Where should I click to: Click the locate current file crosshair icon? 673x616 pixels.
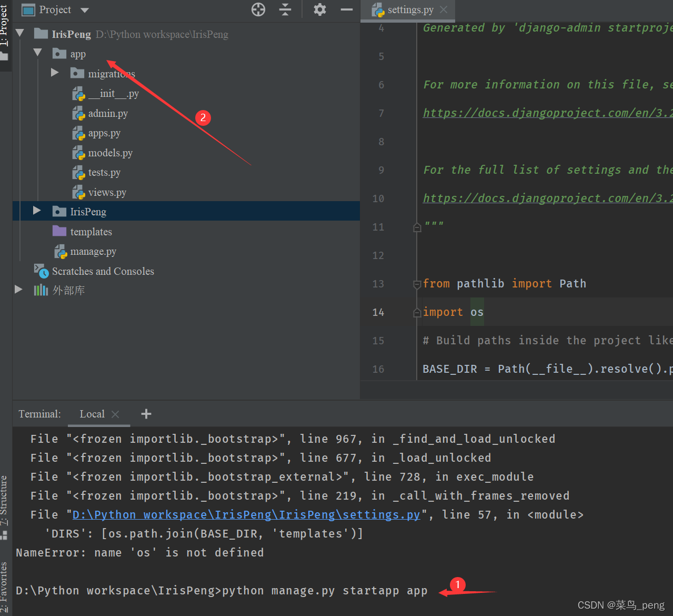click(258, 9)
